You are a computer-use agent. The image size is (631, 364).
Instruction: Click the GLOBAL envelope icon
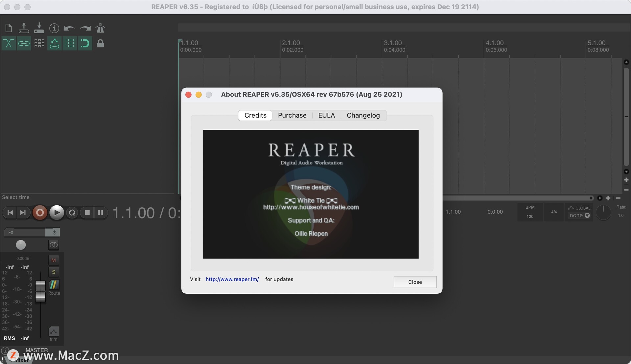tap(571, 208)
